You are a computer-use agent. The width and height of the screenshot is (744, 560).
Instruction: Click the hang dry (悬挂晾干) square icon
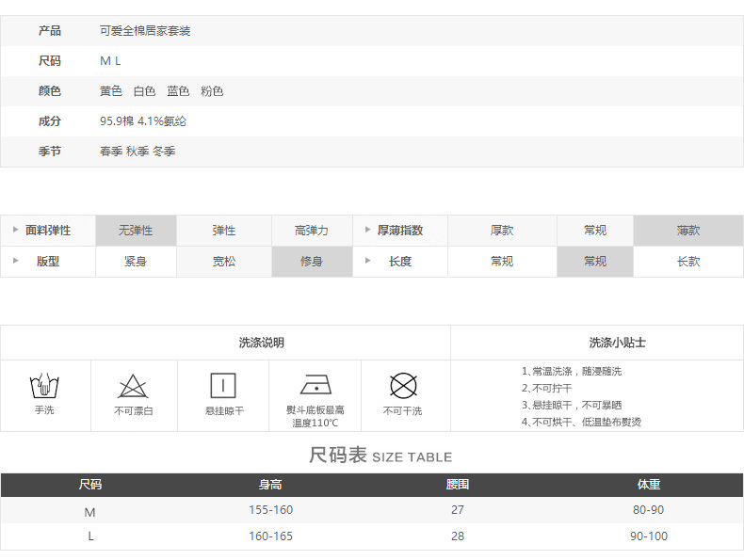(223, 386)
